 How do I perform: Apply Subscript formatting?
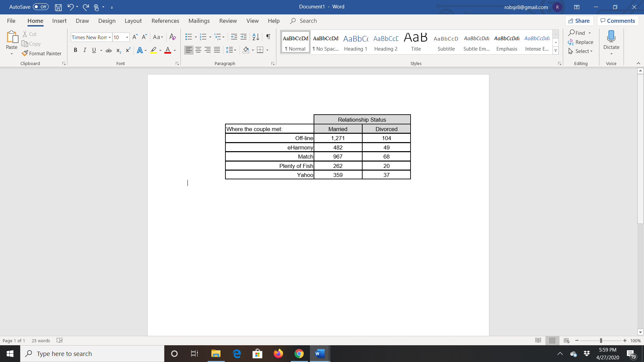coord(118,50)
